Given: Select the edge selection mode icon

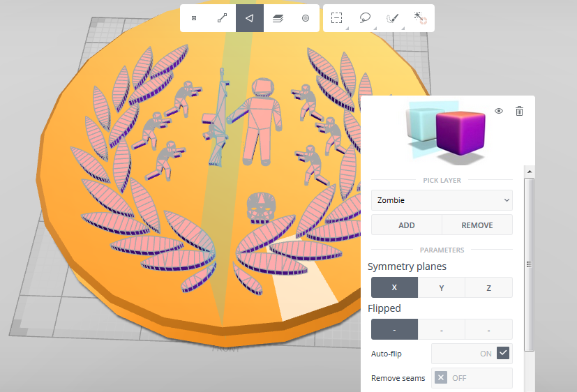Looking at the screenshot, I should point(222,18).
